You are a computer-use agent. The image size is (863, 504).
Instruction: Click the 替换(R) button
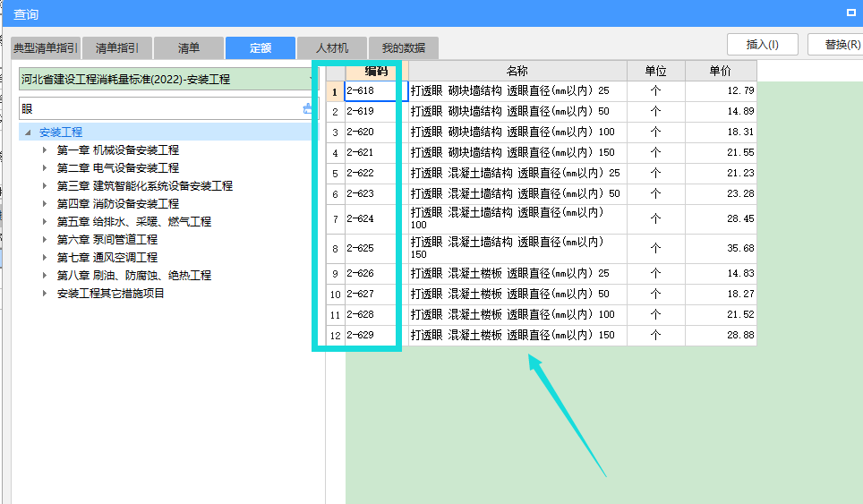837,45
